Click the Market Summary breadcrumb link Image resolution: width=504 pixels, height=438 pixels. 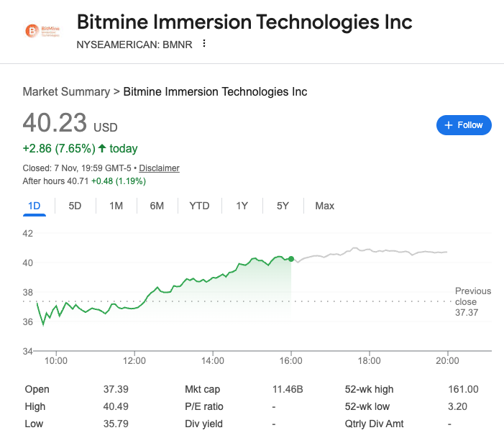tap(66, 91)
